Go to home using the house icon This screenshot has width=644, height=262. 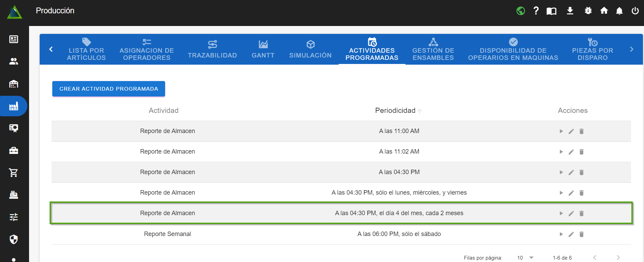[x=604, y=11]
